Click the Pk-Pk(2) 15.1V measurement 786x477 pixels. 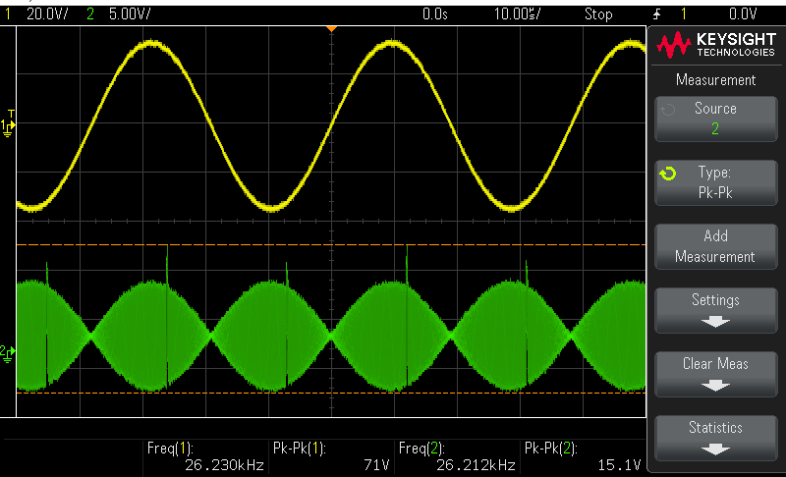click(583, 456)
